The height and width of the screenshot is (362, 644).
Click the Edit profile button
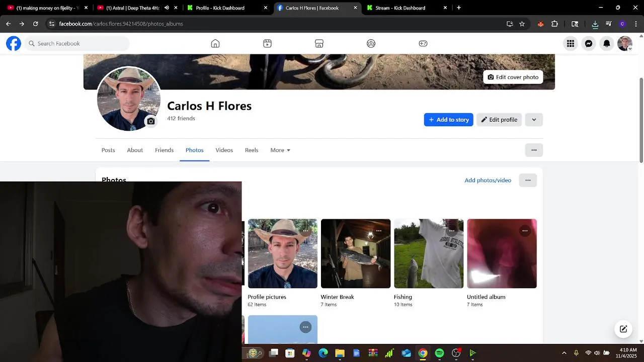[x=499, y=120]
